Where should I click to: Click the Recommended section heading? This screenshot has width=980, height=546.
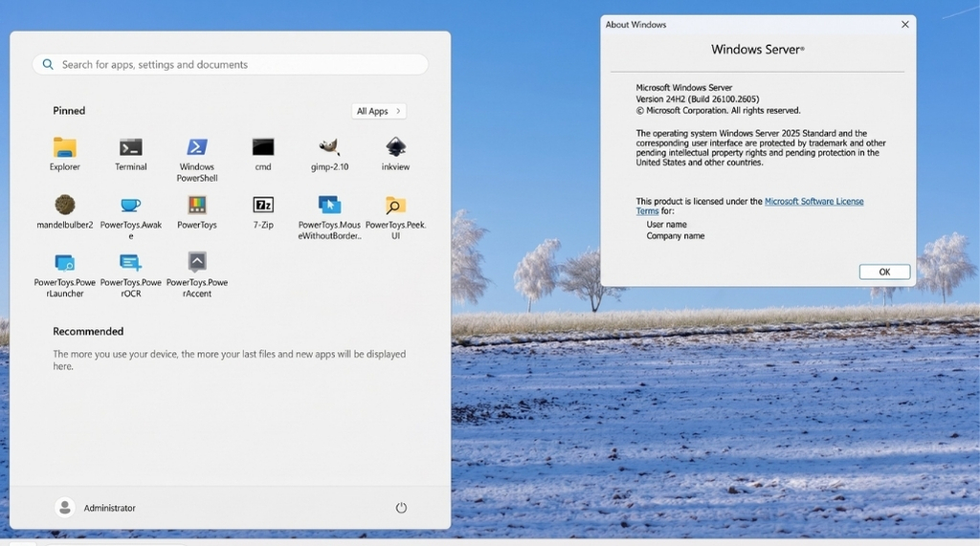tap(88, 331)
